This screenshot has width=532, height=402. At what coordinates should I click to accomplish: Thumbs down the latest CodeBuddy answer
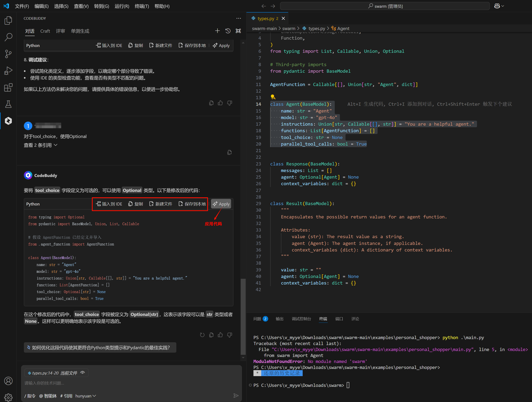tap(230, 335)
